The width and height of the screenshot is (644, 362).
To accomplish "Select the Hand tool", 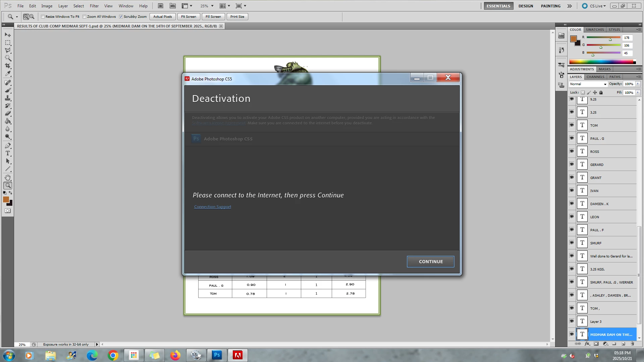I will point(8,178).
